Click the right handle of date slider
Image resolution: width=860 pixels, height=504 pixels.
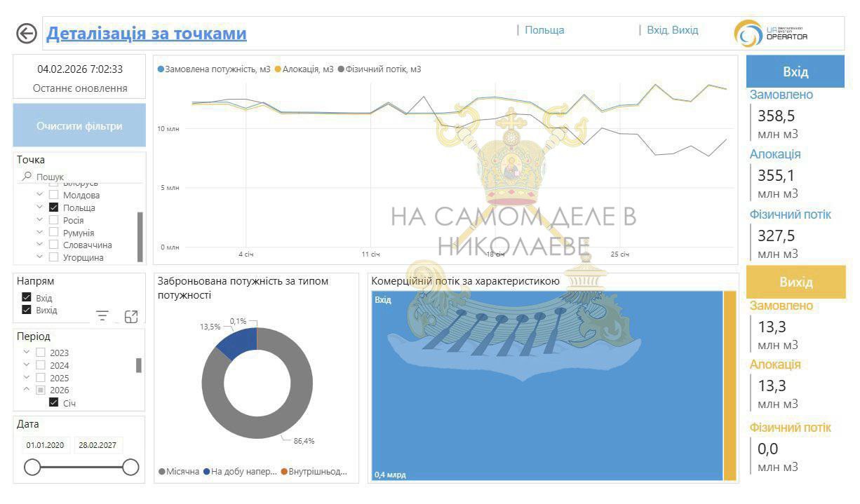click(x=130, y=468)
